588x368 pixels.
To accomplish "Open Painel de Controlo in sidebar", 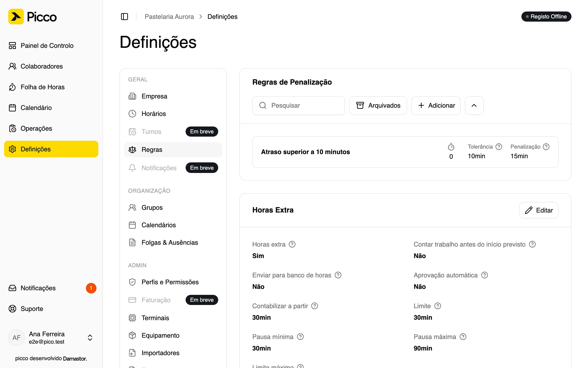I will tap(51, 46).
